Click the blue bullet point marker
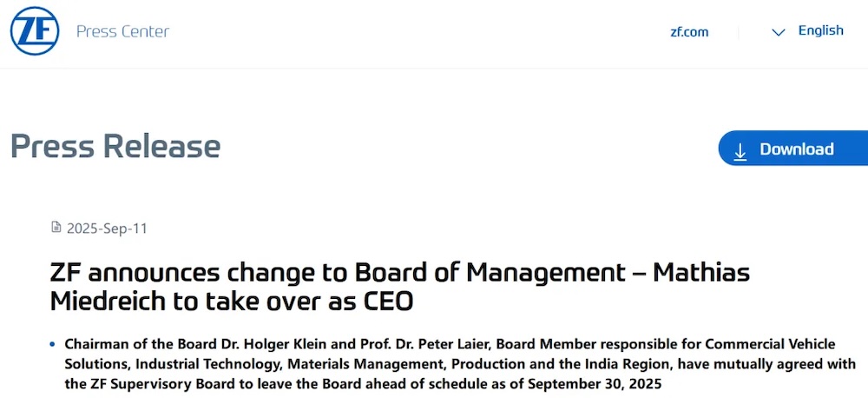 53,344
